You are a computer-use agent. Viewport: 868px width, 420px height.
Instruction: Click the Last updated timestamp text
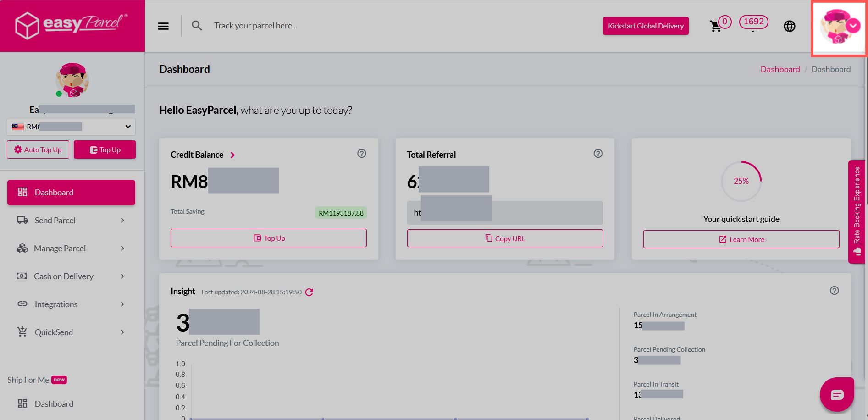pyautogui.click(x=251, y=292)
